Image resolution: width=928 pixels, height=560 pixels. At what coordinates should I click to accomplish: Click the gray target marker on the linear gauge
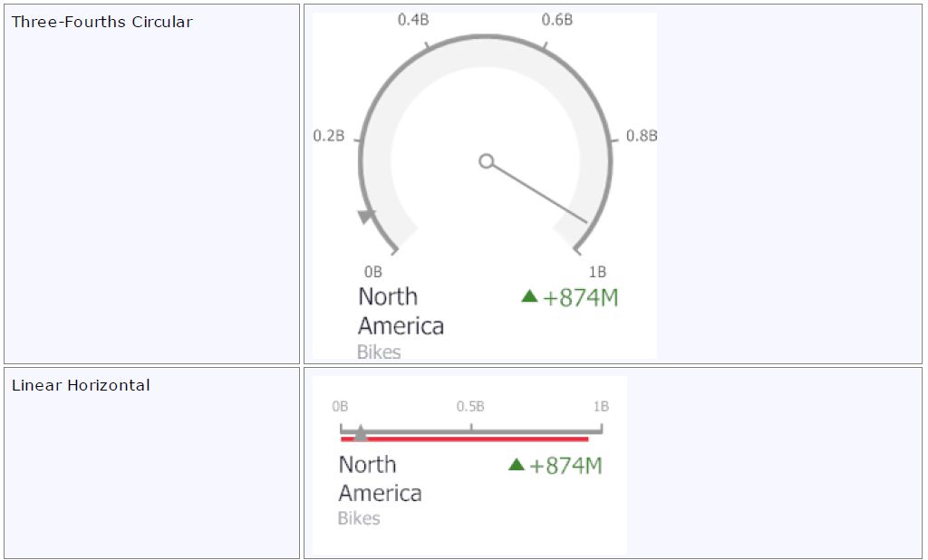point(361,433)
